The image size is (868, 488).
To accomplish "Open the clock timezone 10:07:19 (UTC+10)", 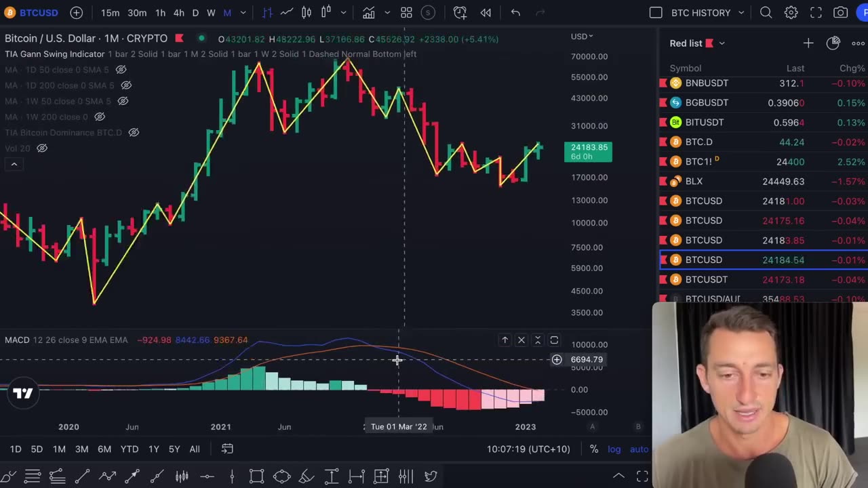I will point(528,449).
